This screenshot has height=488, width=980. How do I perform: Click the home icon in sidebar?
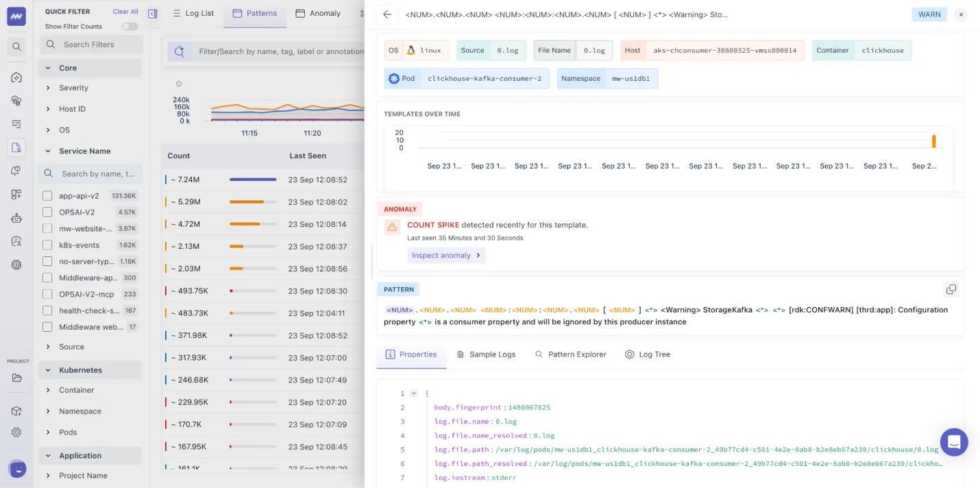pyautogui.click(x=16, y=77)
